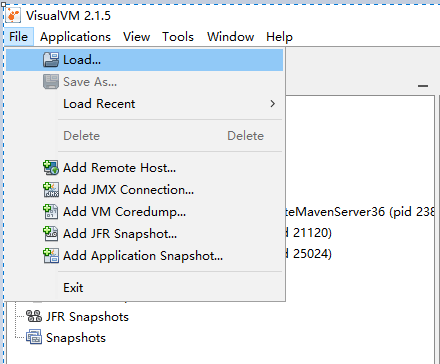
Task: Select the MavenServer36 application row
Action: point(360,212)
